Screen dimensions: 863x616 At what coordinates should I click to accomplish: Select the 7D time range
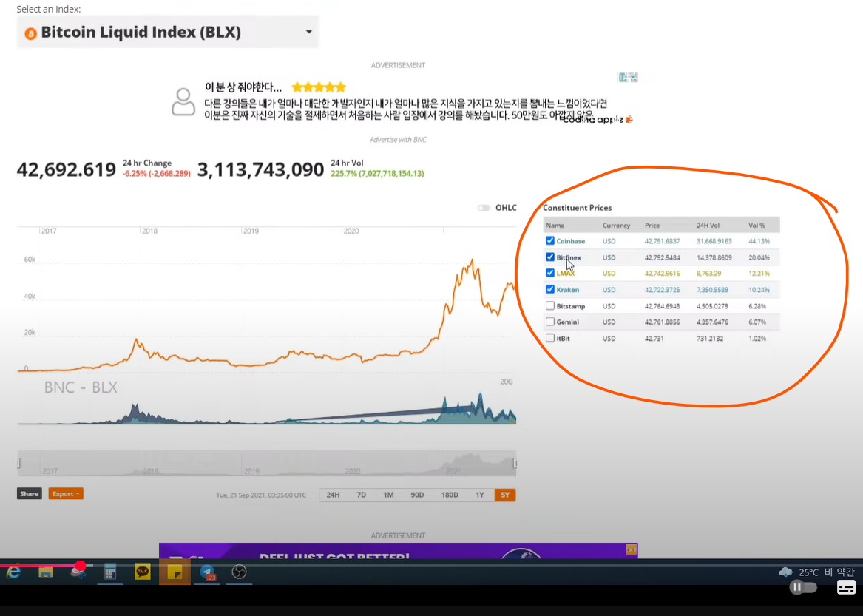point(361,495)
